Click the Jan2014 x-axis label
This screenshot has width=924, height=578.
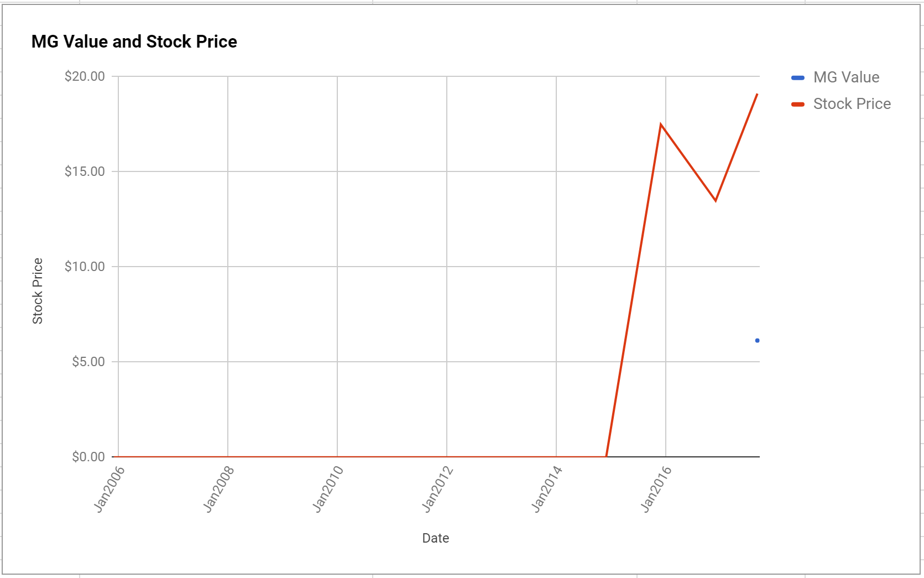point(547,490)
